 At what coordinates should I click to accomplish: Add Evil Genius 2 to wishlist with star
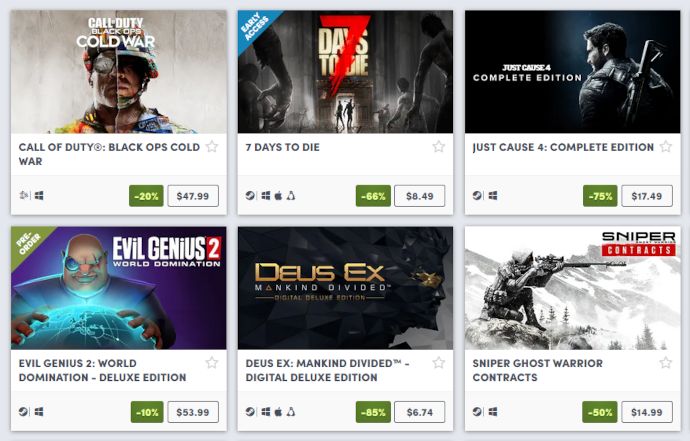click(x=212, y=363)
